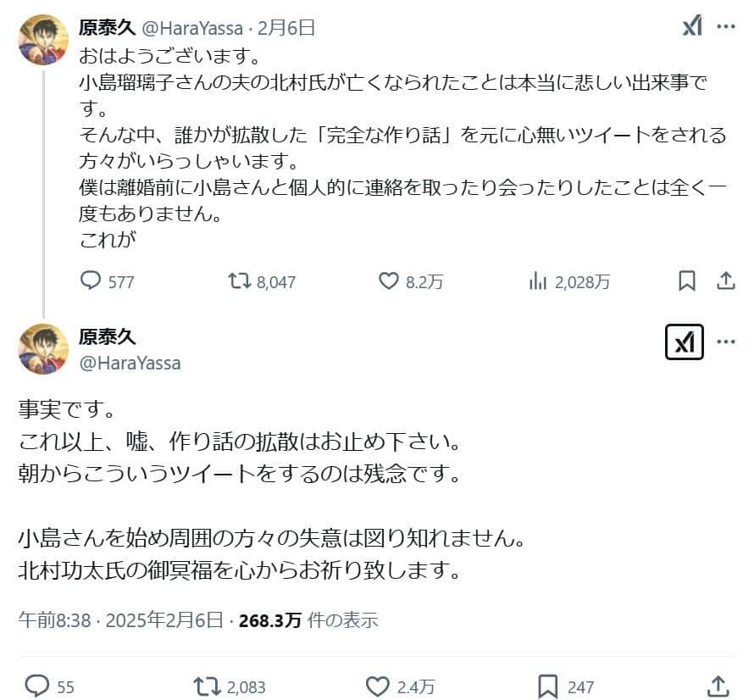Viewport: 754px width, 700px height.
Task: Share the first tweet
Action: [x=726, y=281]
